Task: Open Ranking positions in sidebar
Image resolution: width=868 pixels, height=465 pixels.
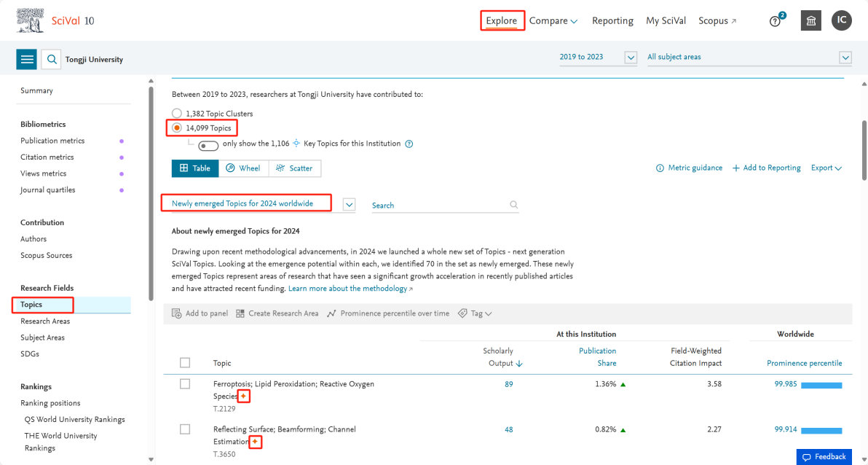Action: [x=50, y=403]
